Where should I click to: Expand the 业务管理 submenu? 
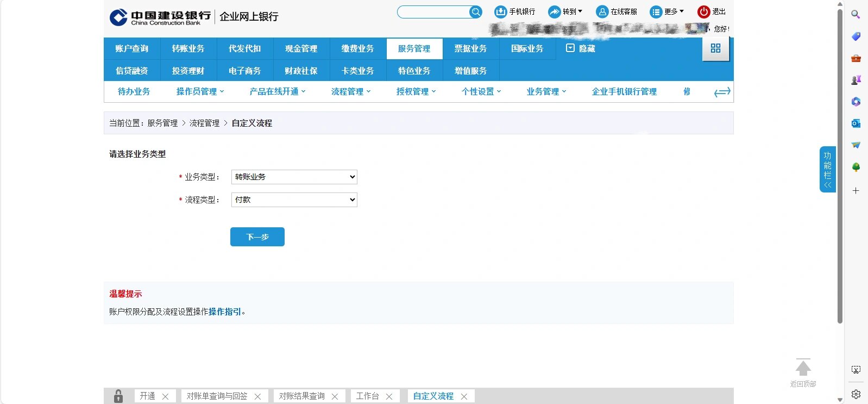point(546,91)
